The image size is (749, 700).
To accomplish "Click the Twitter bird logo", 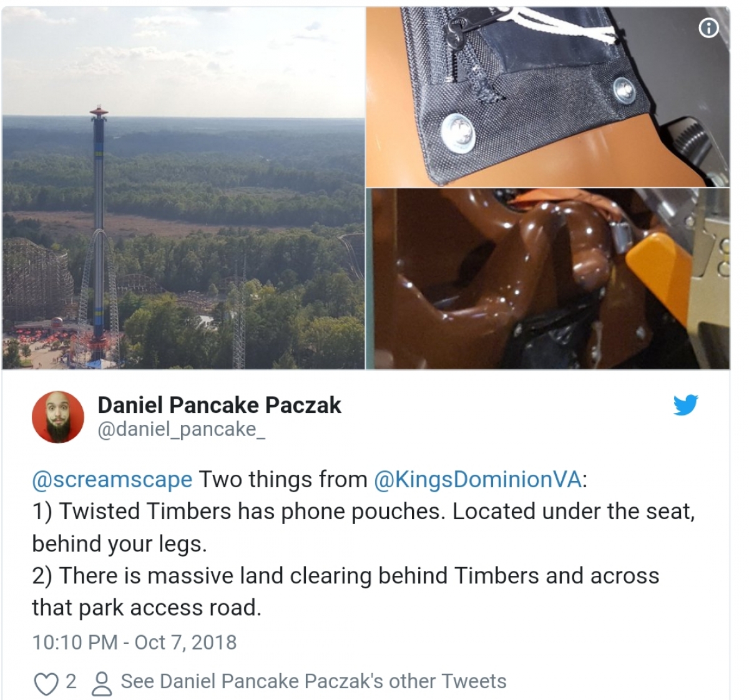I will tap(685, 406).
